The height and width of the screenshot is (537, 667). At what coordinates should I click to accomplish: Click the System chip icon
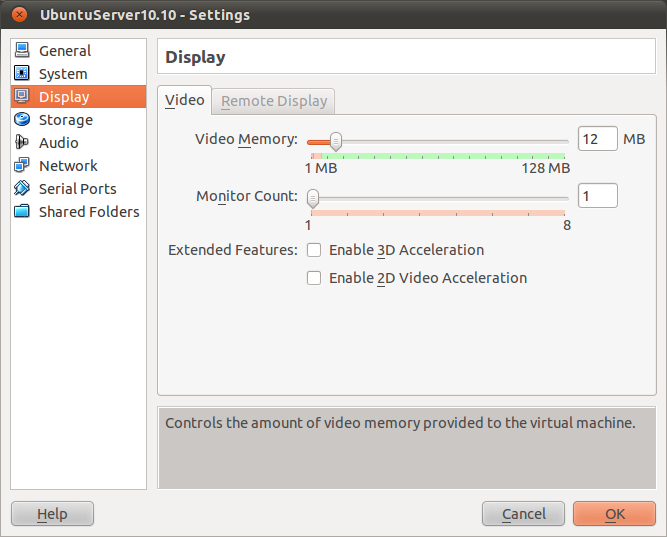22,74
